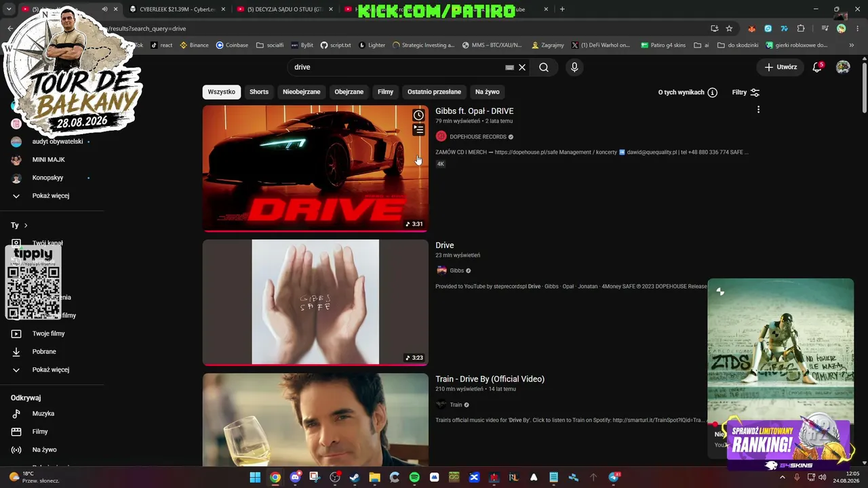868x488 pixels.
Task: Open the 'Patiro g4 skins' bookmark folder
Action: [x=663, y=45]
